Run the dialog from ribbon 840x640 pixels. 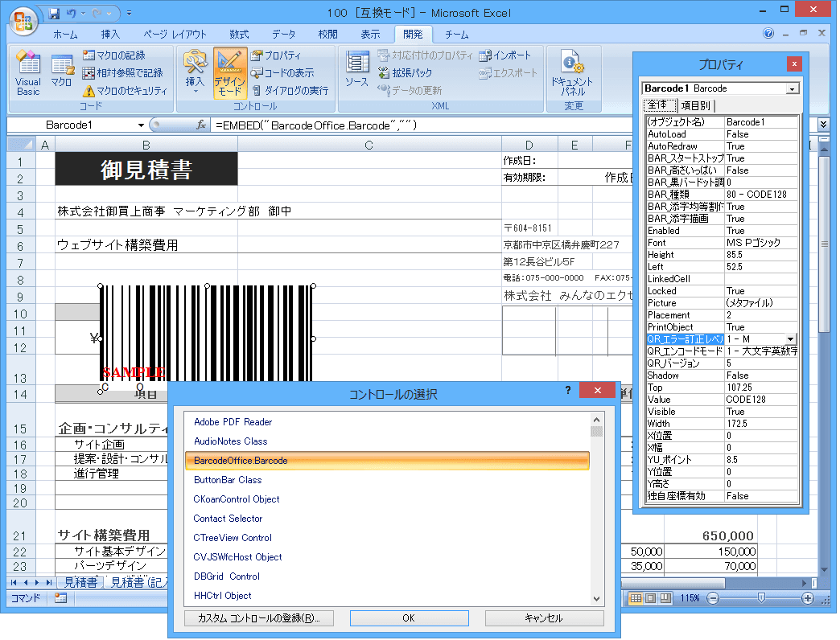click(x=290, y=90)
